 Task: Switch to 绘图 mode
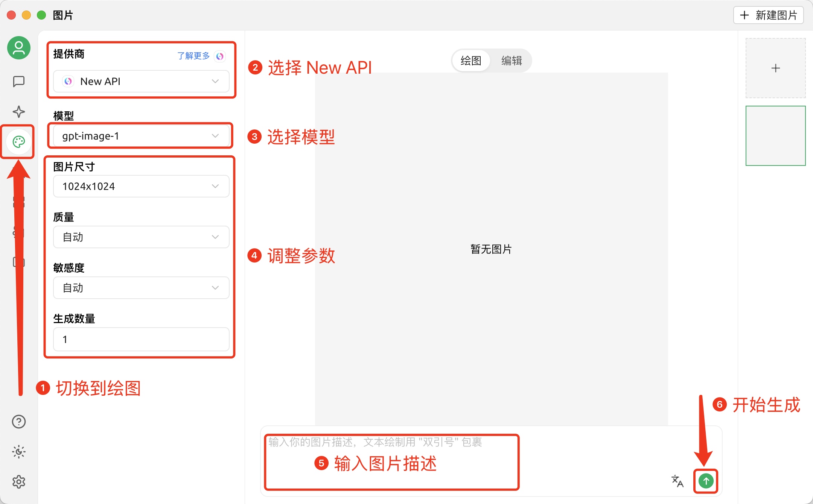[470, 61]
